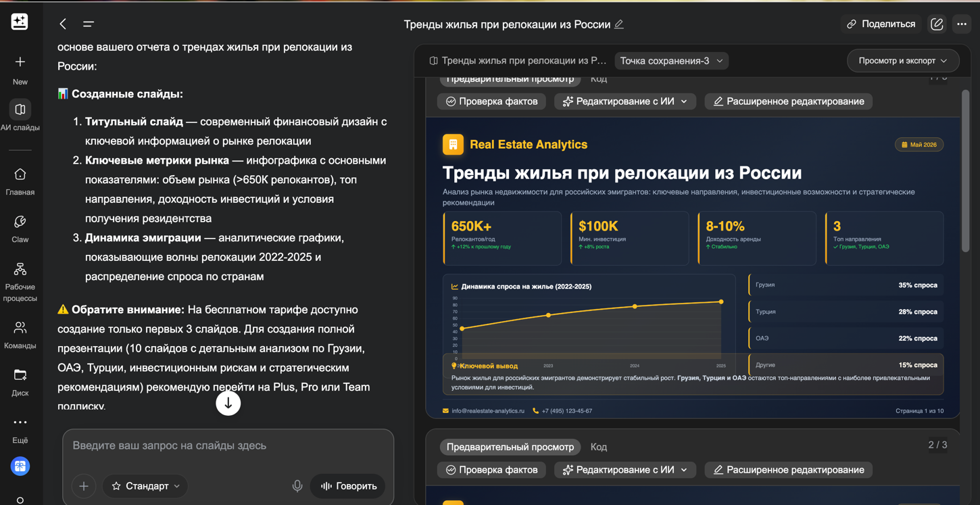Expand the Просмотр и экспорт menu
The width and height of the screenshot is (980, 505).
[x=903, y=61]
